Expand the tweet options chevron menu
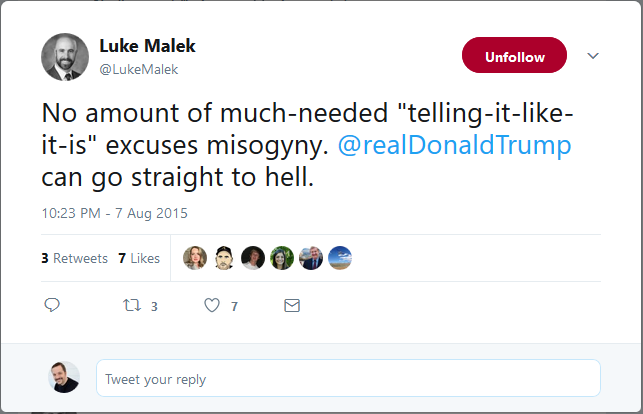 tap(593, 56)
